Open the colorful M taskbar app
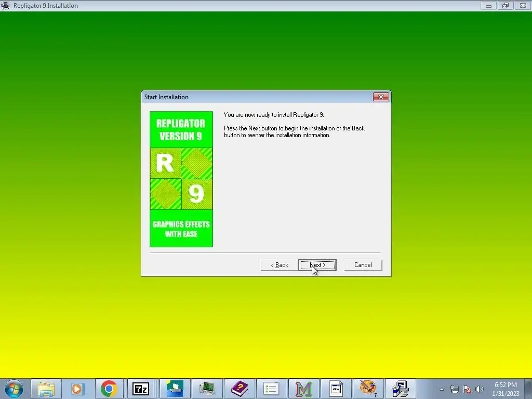The width and height of the screenshot is (532, 399). point(303,389)
